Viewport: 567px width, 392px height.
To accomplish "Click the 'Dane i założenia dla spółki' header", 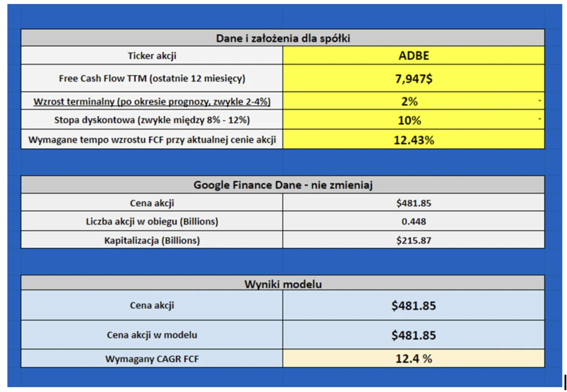I will 283,38.
